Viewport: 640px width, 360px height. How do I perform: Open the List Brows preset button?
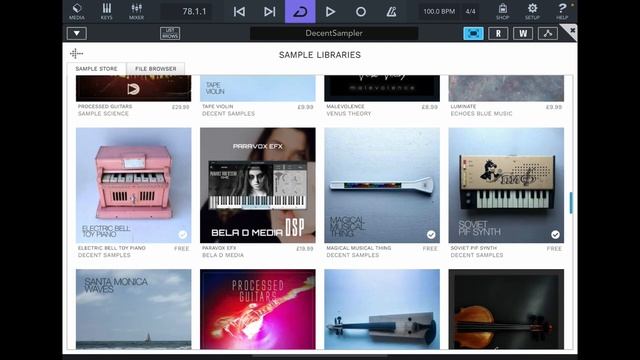click(x=170, y=33)
